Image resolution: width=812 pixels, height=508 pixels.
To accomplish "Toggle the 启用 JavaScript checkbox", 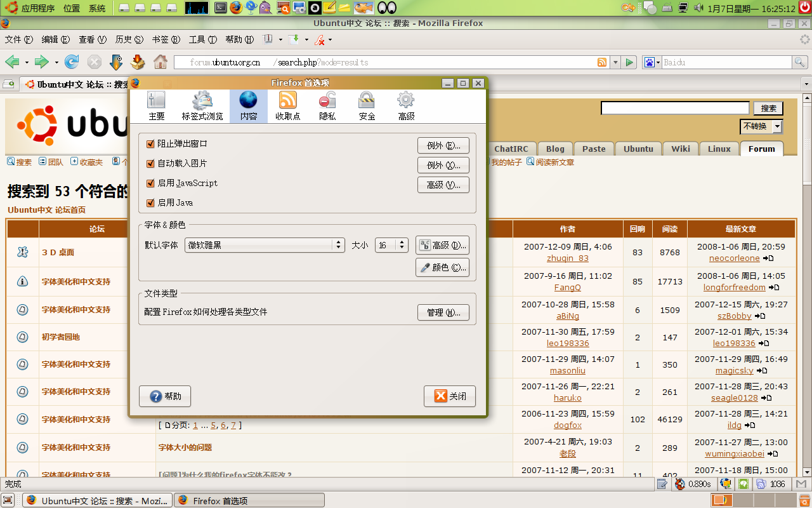I will (150, 184).
